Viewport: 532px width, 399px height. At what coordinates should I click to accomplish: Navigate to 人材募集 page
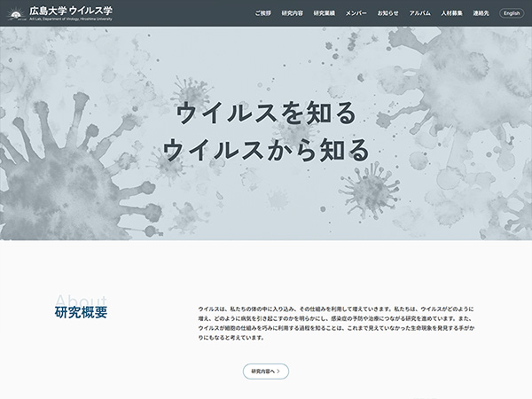451,13
